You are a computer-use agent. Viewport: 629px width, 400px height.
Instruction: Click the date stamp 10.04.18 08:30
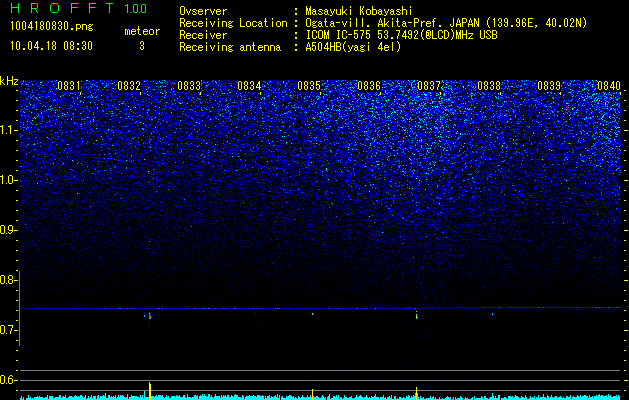[x=51, y=46]
